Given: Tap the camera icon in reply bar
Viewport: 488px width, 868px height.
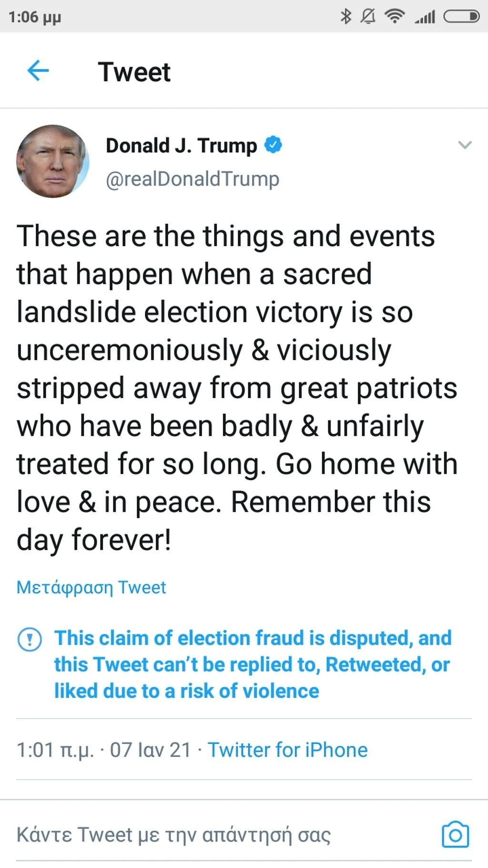Looking at the screenshot, I should coord(455,835).
